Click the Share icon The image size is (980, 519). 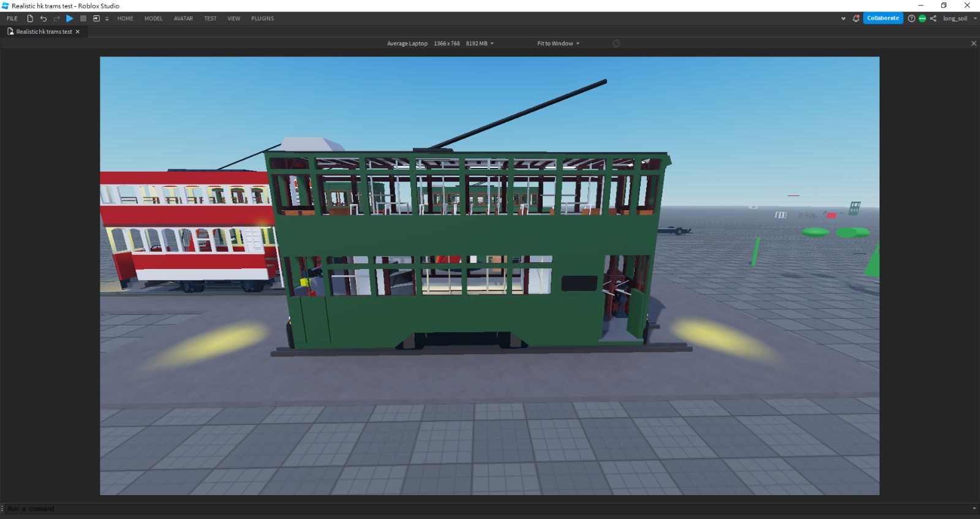coord(933,18)
